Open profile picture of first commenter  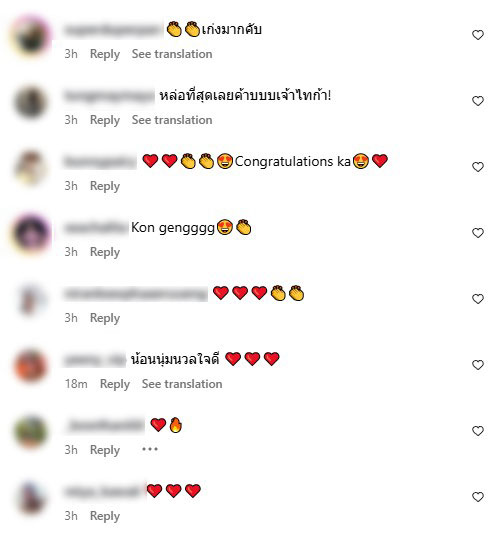click(x=31, y=36)
